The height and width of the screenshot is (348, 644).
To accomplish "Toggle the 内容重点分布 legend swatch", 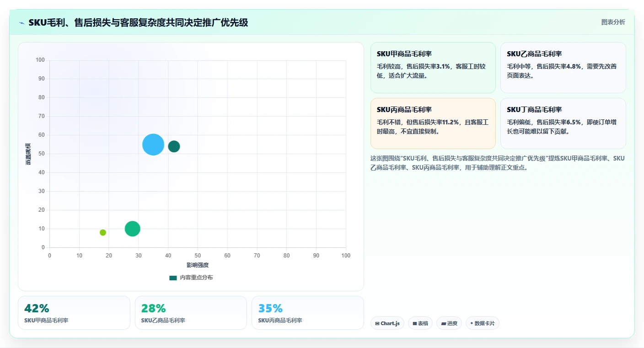I will (173, 278).
